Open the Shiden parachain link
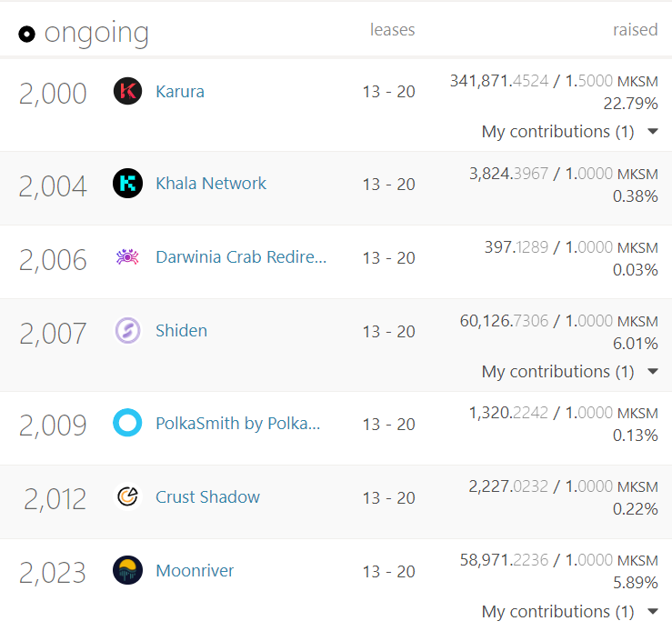This screenshot has height=631, width=672. [181, 331]
